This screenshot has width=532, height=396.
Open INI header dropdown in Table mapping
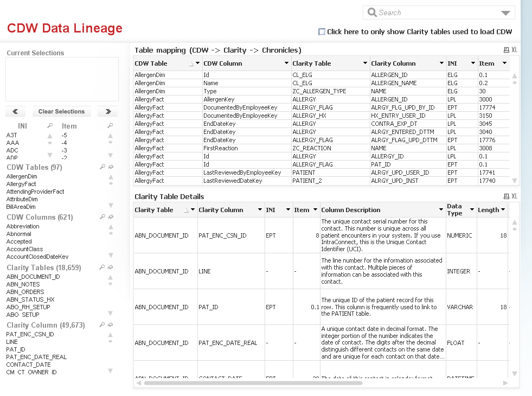click(x=473, y=63)
